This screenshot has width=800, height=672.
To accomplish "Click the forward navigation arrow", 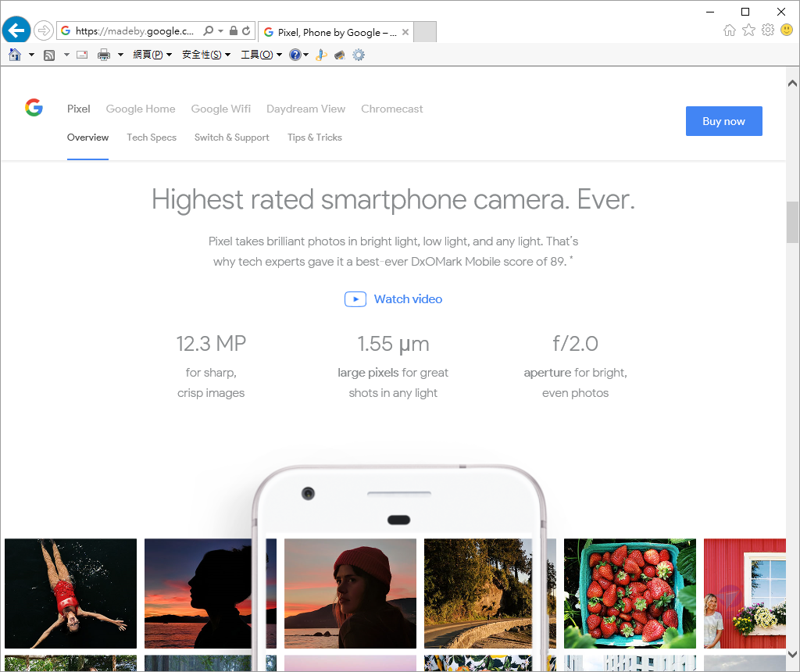I will point(44,30).
